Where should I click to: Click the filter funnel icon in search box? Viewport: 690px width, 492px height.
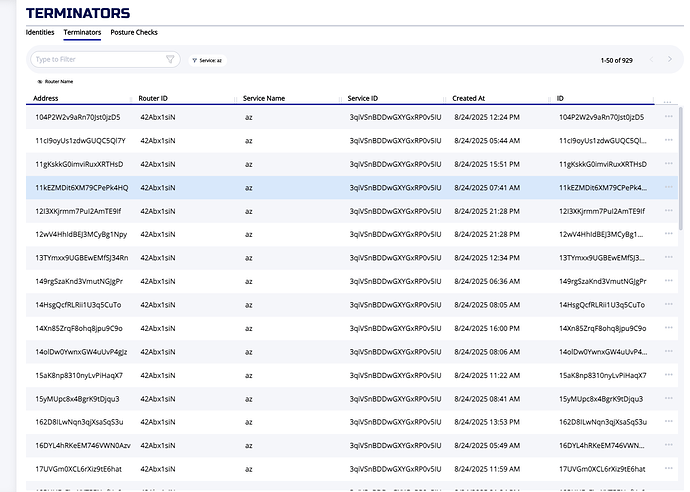[170, 60]
